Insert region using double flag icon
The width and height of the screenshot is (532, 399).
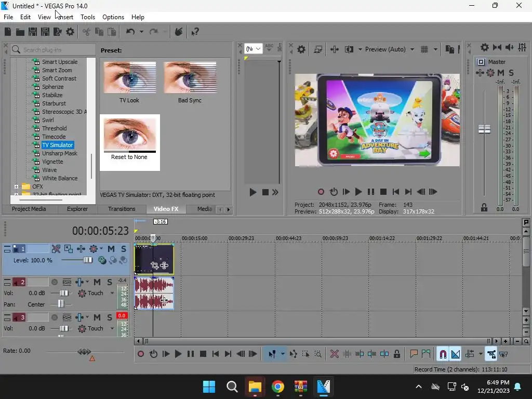coord(426,354)
